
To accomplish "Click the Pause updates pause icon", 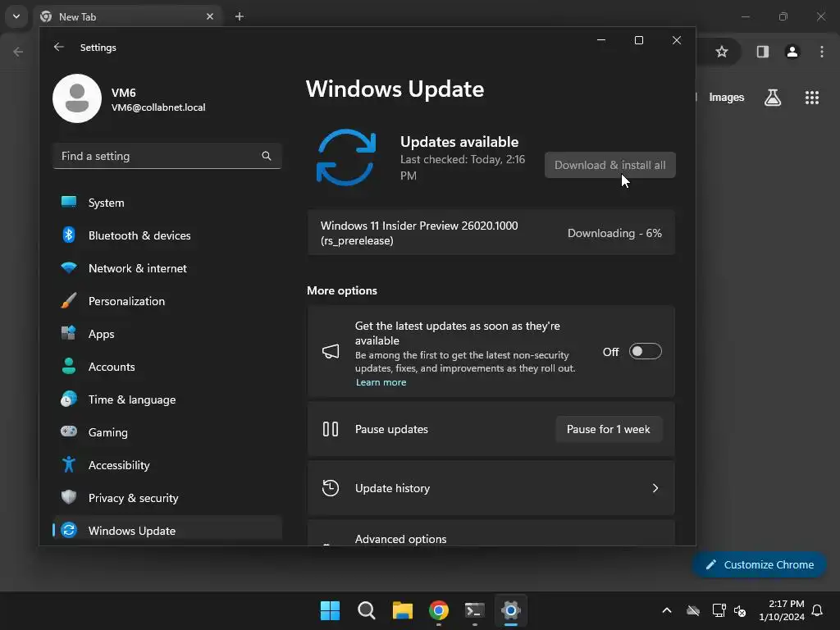I will pyautogui.click(x=331, y=429).
